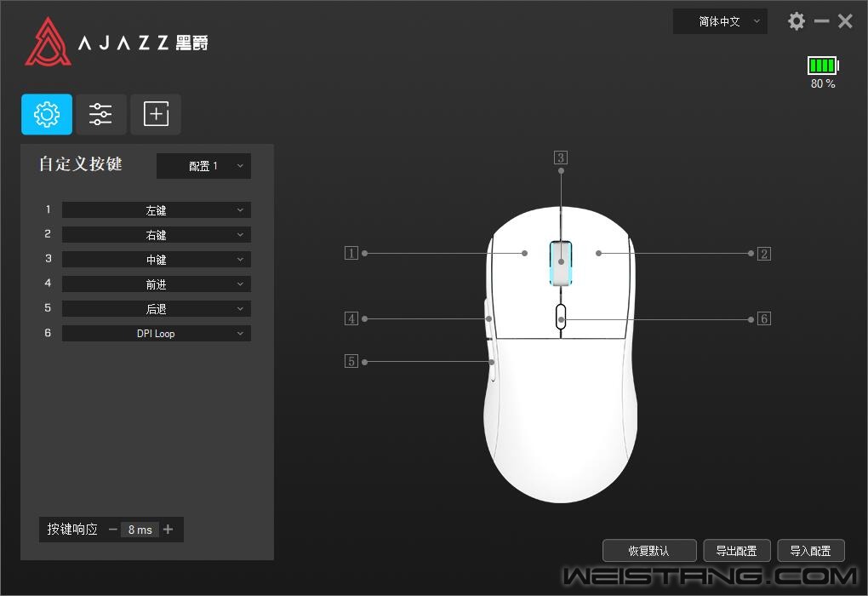Click the 80 % battery text
The image size is (868, 596).
point(823,83)
